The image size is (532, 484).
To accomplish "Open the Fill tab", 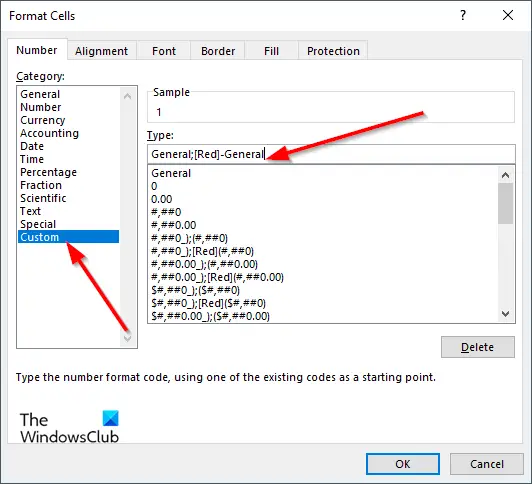I will coord(271,51).
